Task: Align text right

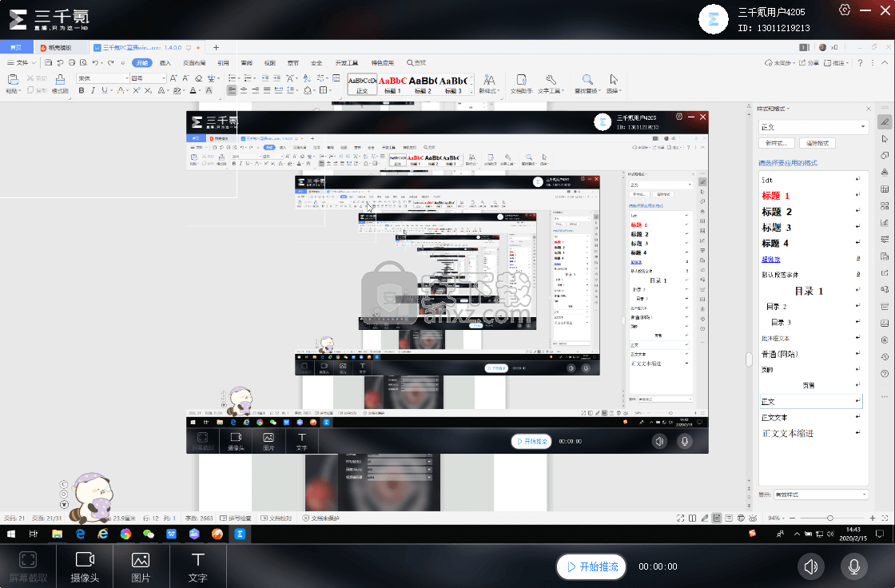Action: tap(255, 90)
